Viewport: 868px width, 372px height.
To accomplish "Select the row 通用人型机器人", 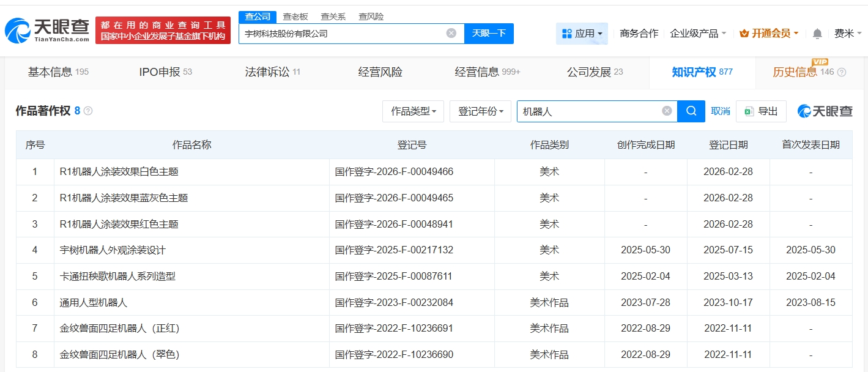I will (x=434, y=302).
